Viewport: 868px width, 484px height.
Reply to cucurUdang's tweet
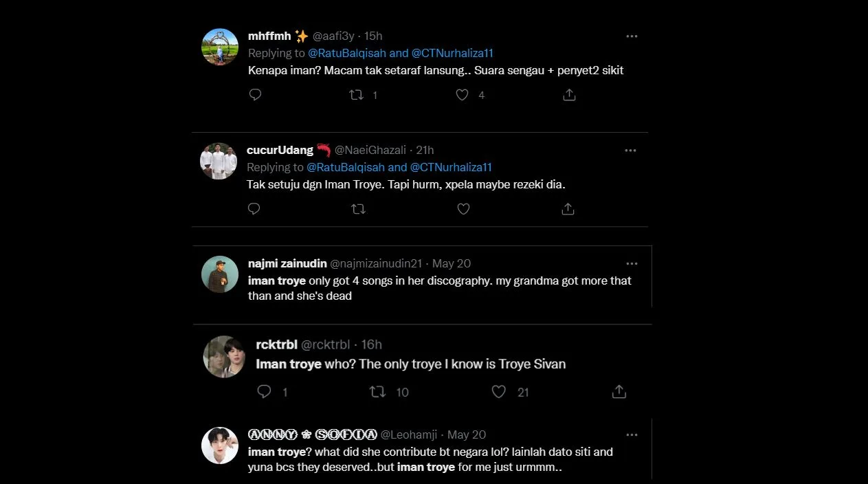[x=254, y=208]
